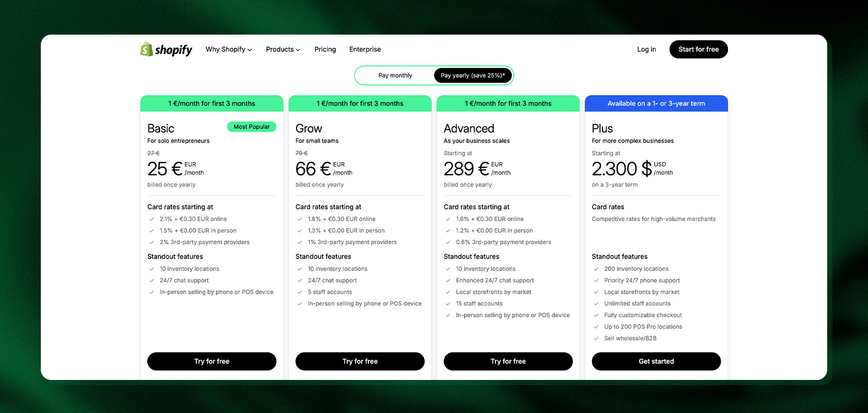Click checkmark next to "5 staff accounts" under Grow
Screen dimensions: 868x413
pos(300,292)
